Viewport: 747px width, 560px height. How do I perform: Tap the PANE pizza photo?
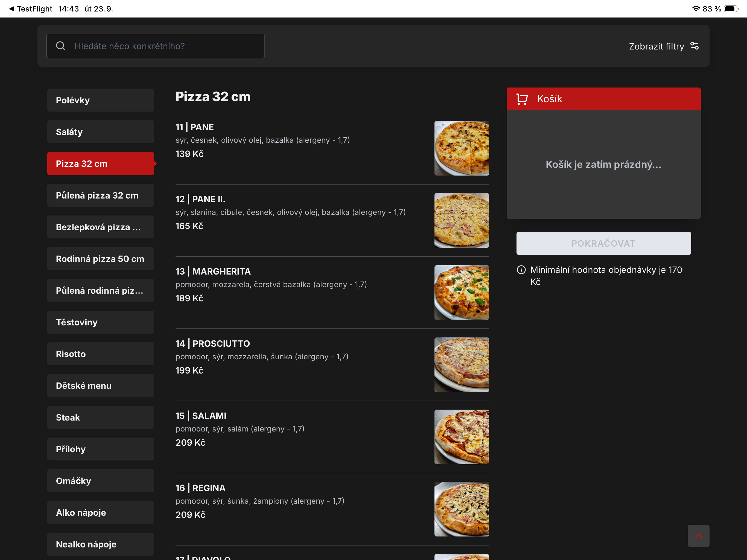tap(462, 148)
